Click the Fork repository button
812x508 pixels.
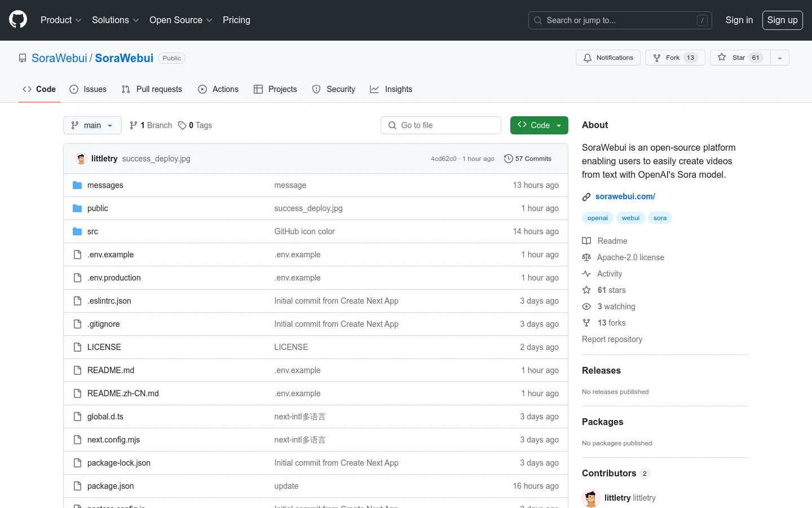pyautogui.click(x=674, y=58)
